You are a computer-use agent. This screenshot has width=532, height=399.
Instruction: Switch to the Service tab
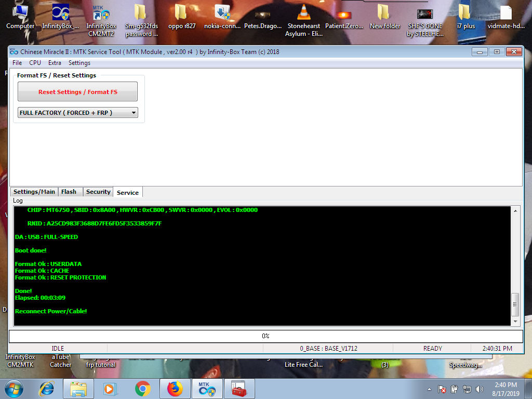[x=128, y=192]
